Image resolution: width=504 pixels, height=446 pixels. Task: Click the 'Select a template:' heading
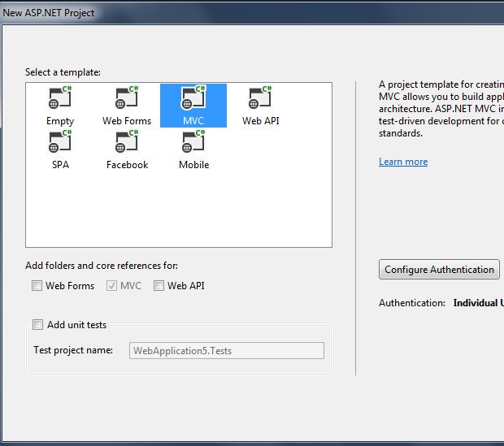tap(63, 72)
